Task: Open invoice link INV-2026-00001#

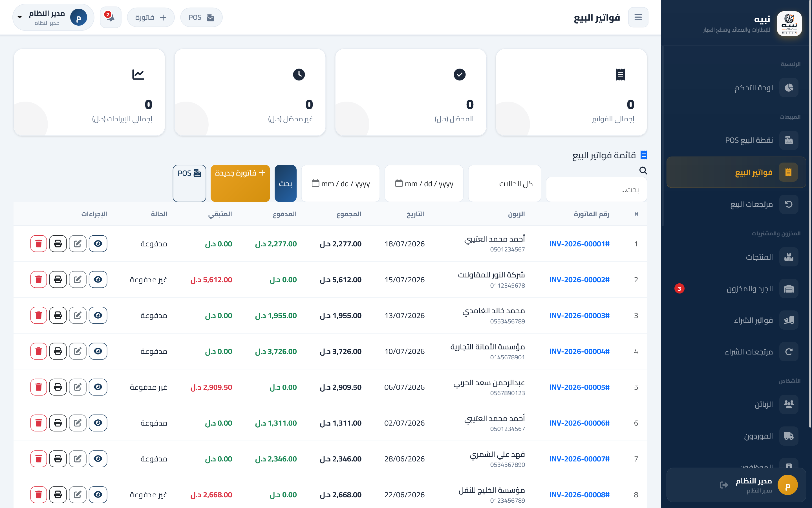Action: tap(579, 244)
